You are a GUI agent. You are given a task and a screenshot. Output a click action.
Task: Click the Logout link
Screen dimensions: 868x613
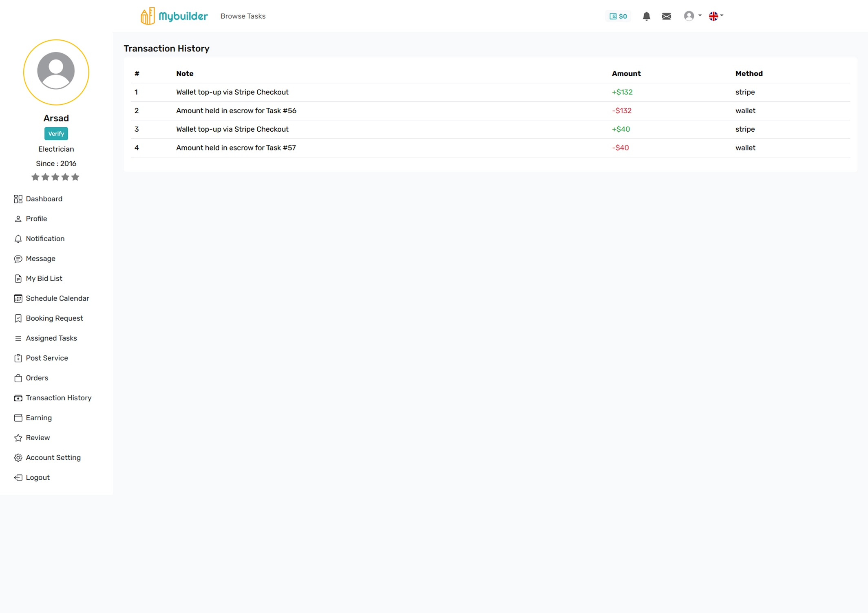(38, 477)
